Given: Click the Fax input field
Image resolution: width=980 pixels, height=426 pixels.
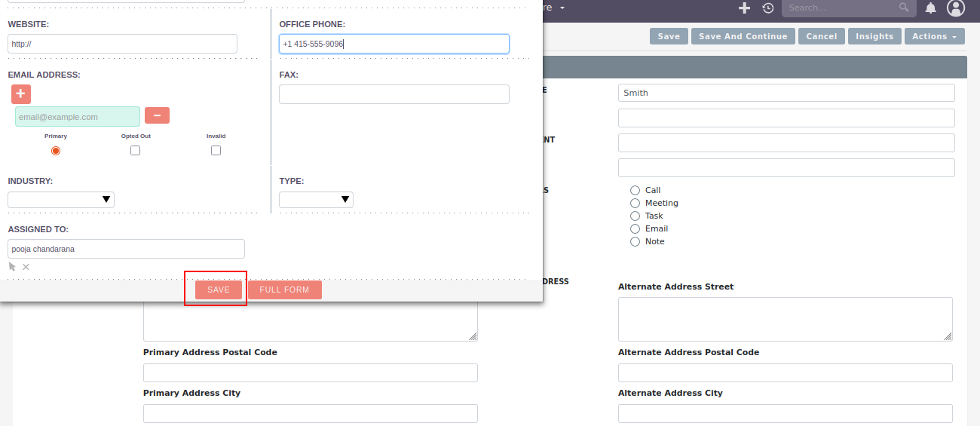Looking at the screenshot, I should pos(394,94).
